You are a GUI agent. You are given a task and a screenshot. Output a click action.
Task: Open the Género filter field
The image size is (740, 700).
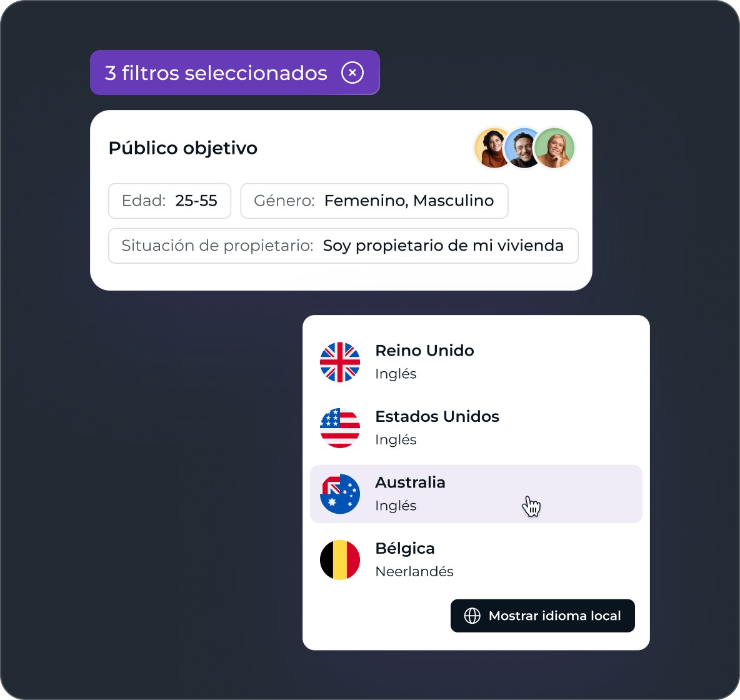pyautogui.click(x=374, y=201)
